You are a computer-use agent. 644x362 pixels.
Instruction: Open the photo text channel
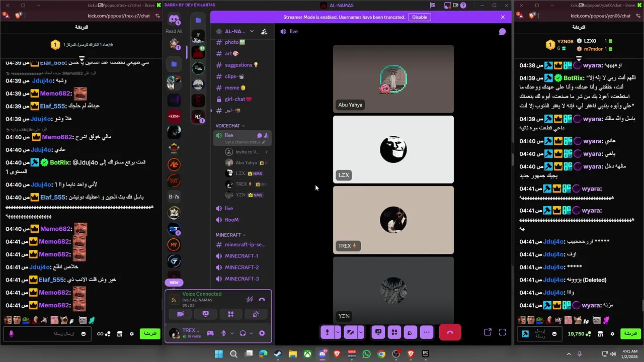[x=241, y=42]
